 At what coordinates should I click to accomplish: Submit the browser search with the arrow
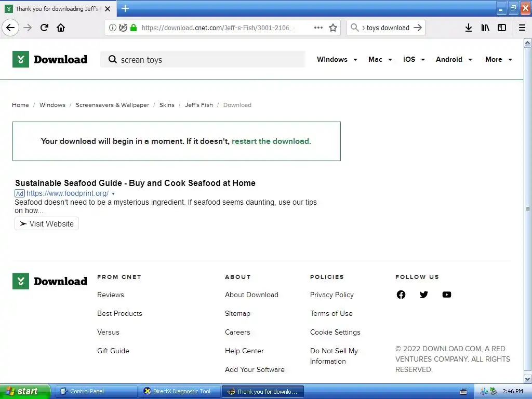pyautogui.click(x=418, y=28)
